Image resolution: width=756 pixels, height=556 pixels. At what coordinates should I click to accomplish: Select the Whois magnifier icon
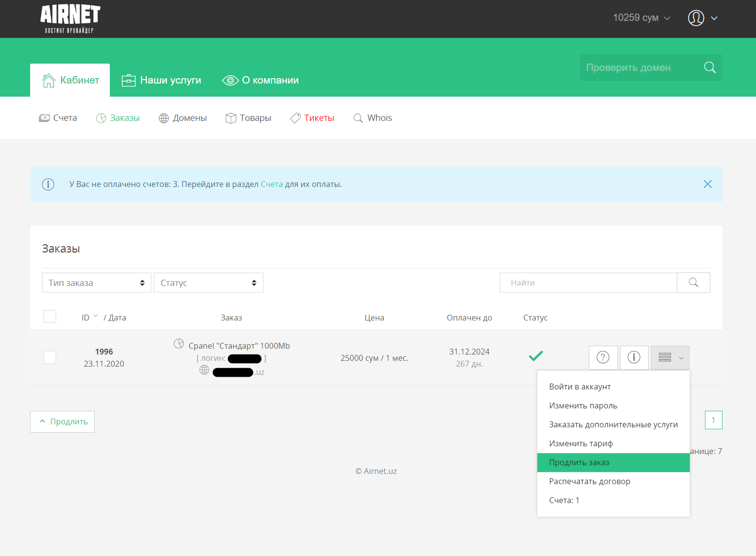pyautogui.click(x=358, y=118)
